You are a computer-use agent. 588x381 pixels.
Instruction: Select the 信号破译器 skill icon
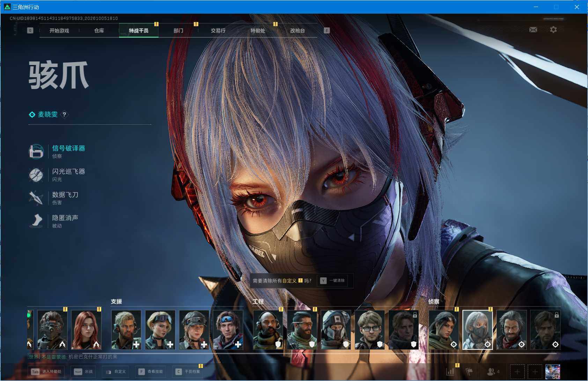pos(36,151)
